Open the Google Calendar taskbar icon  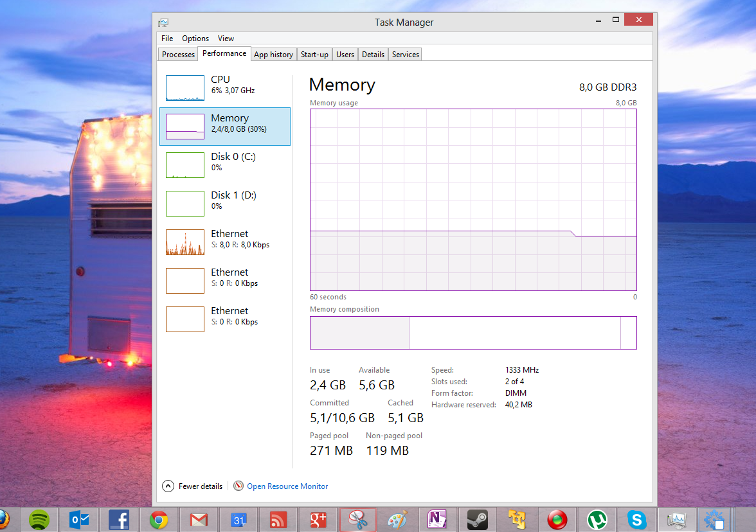coord(239,520)
